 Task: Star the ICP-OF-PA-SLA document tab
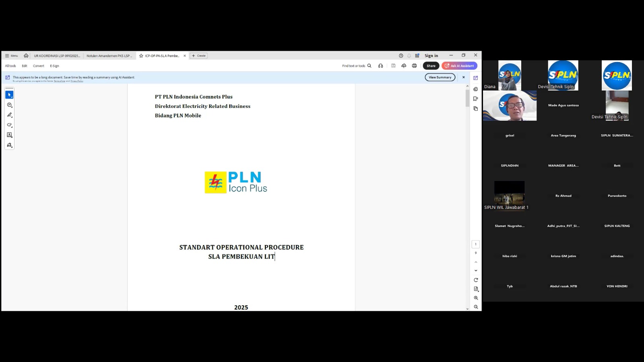coord(141,56)
